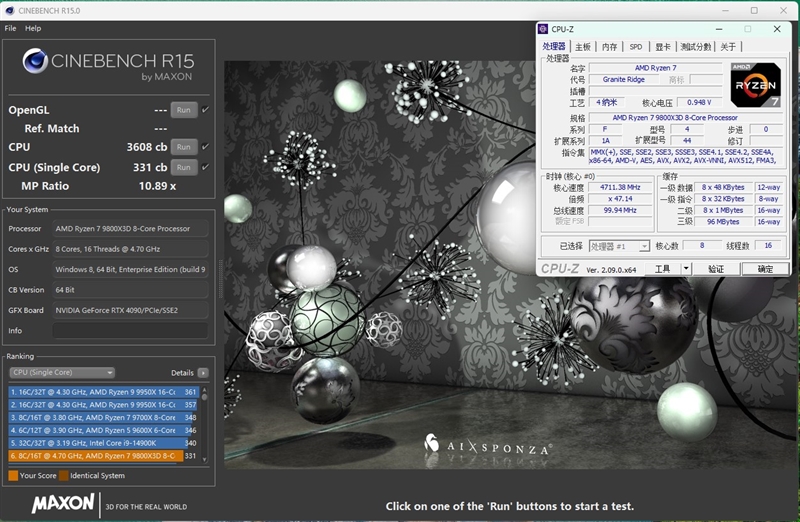Viewport: 800px width, 522px height.
Task: Click the CPU-Z window icon
Action: click(x=543, y=29)
